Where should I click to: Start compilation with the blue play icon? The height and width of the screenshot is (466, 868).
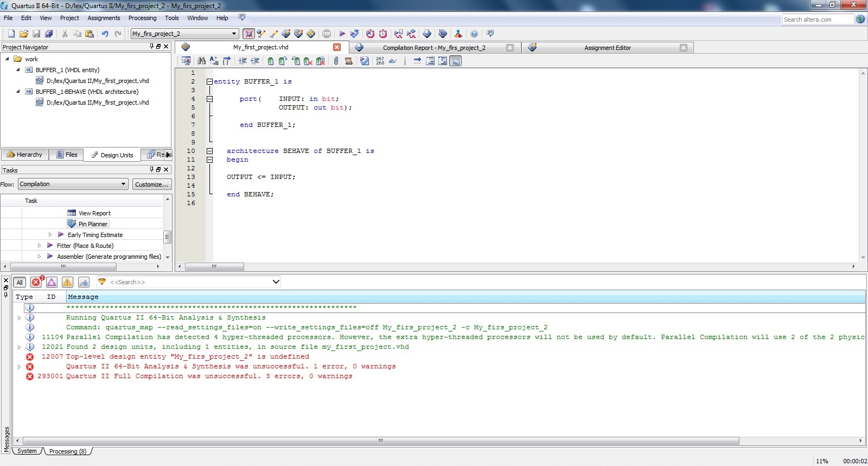coord(342,34)
